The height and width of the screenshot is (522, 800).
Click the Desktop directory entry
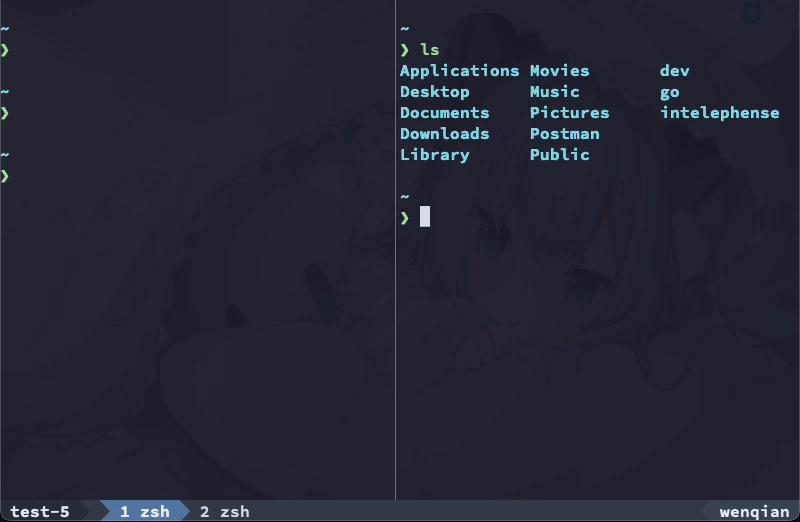click(435, 92)
